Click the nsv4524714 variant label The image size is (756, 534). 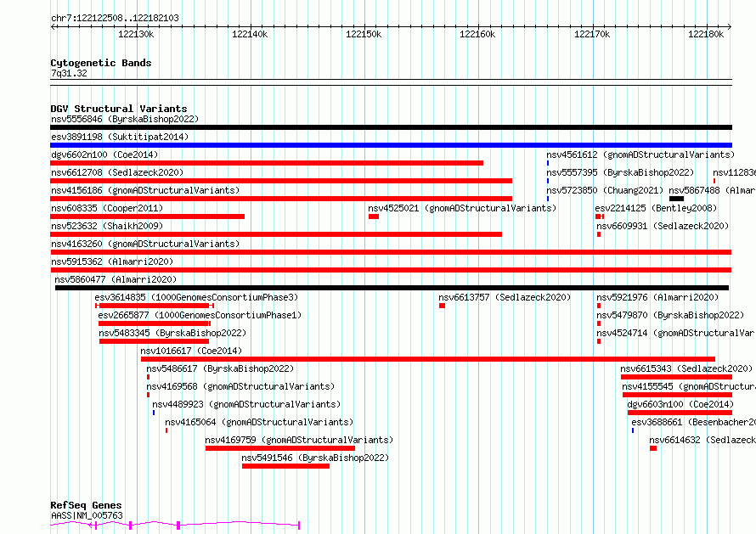pos(676,333)
